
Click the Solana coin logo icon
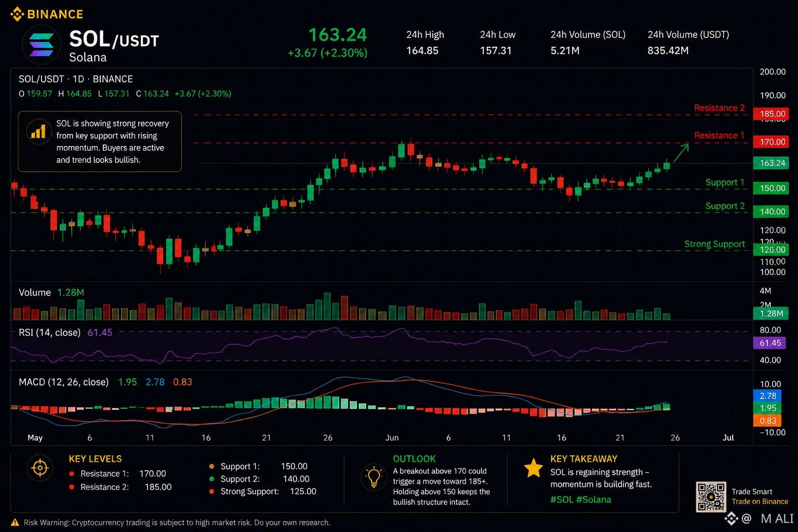tap(42, 45)
